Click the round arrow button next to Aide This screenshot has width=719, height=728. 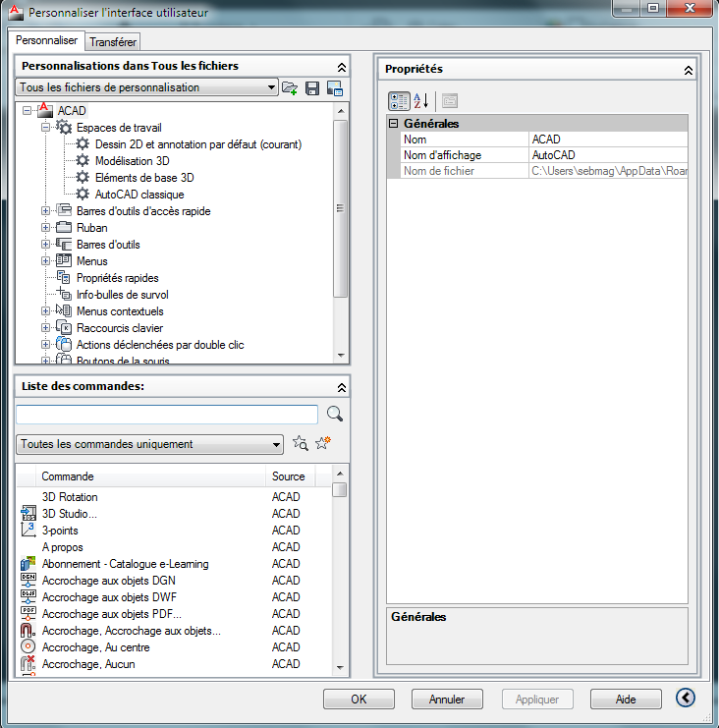tap(686, 699)
